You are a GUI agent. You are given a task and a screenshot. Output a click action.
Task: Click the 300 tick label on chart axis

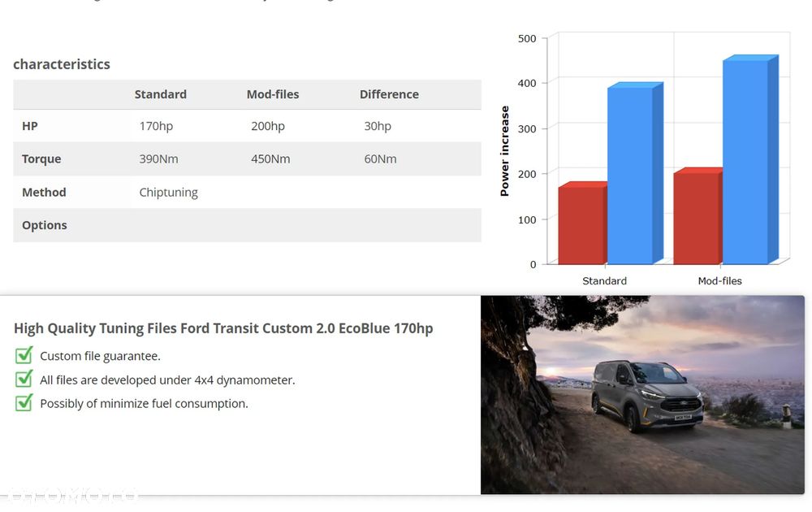527,129
